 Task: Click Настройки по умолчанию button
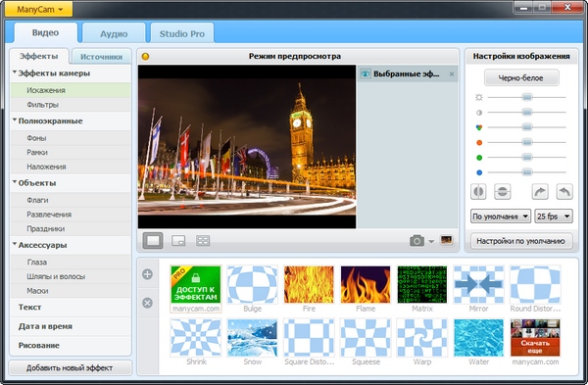(521, 241)
